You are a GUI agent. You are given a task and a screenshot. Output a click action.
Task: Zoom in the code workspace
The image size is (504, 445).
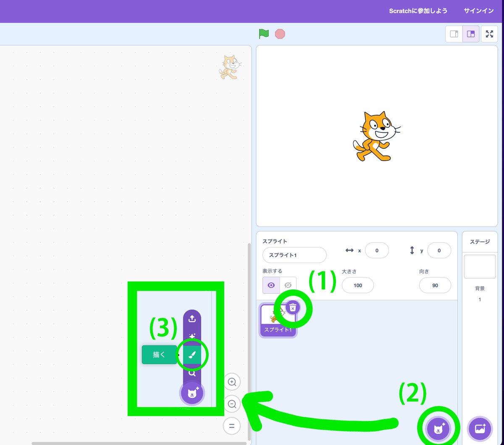coord(232,382)
